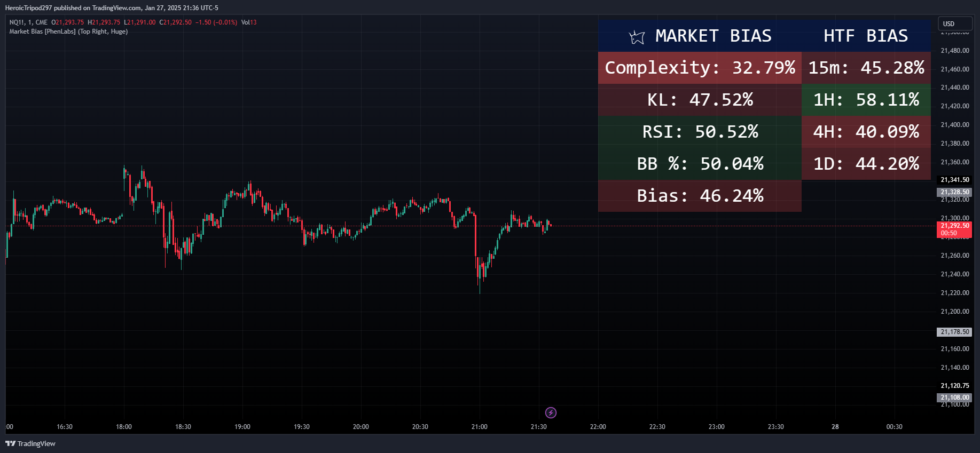
Task: Click the Market Bias panel logo icon
Action: [637, 37]
